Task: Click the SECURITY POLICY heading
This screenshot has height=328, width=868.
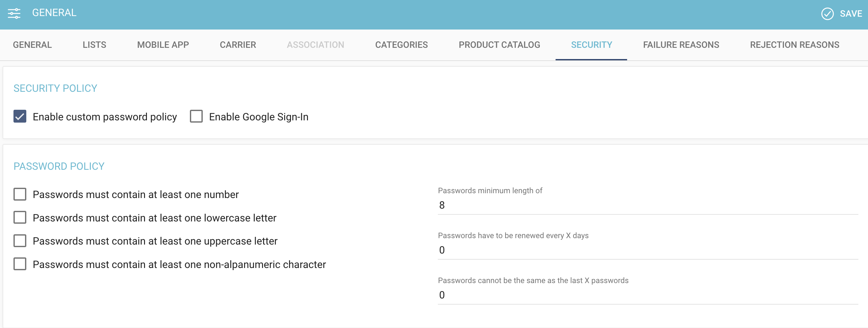Action: tap(55, 88)
